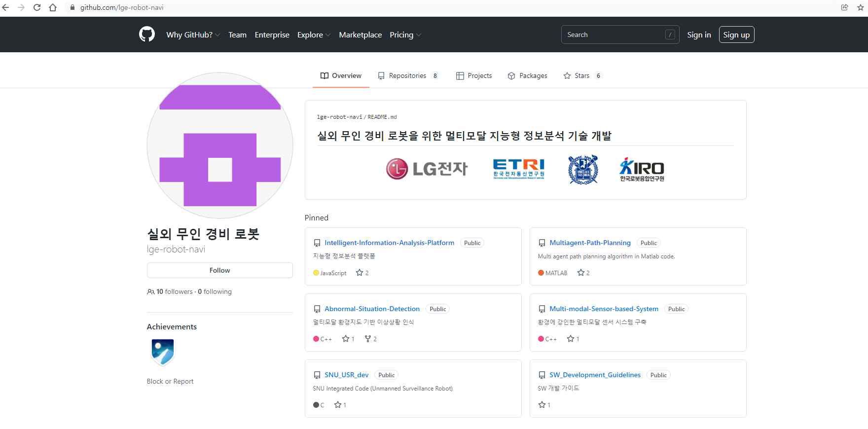View the 0 following list

pyautogui.click(x=215, y=292)
